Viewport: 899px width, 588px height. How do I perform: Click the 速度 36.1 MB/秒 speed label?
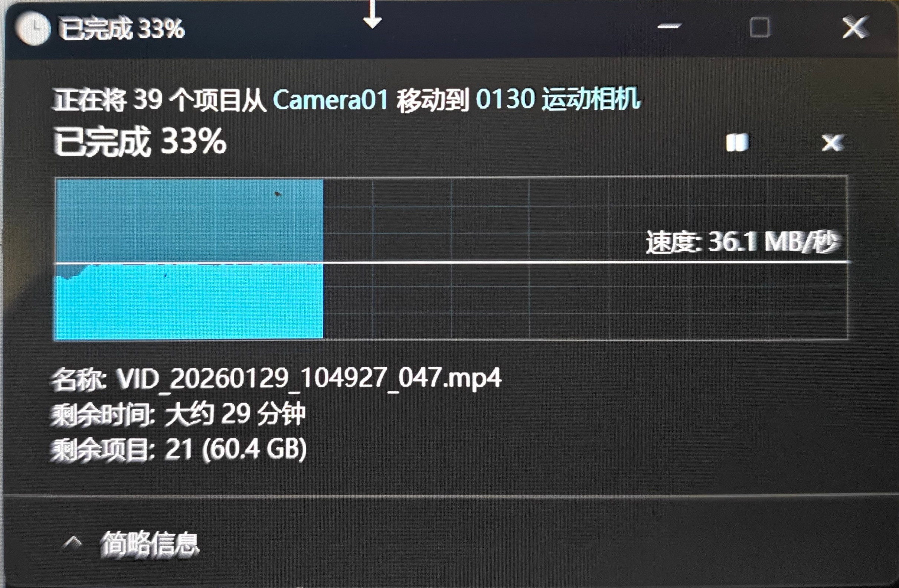coord(743,242)
